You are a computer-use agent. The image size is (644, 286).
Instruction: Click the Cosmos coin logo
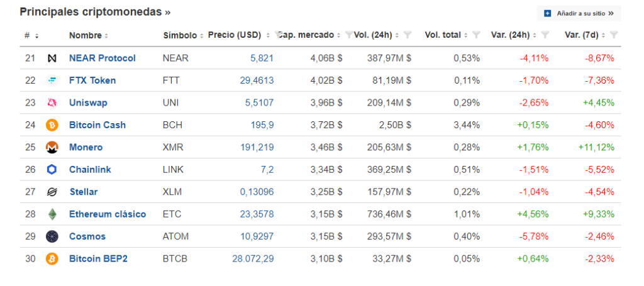[52, 236]
